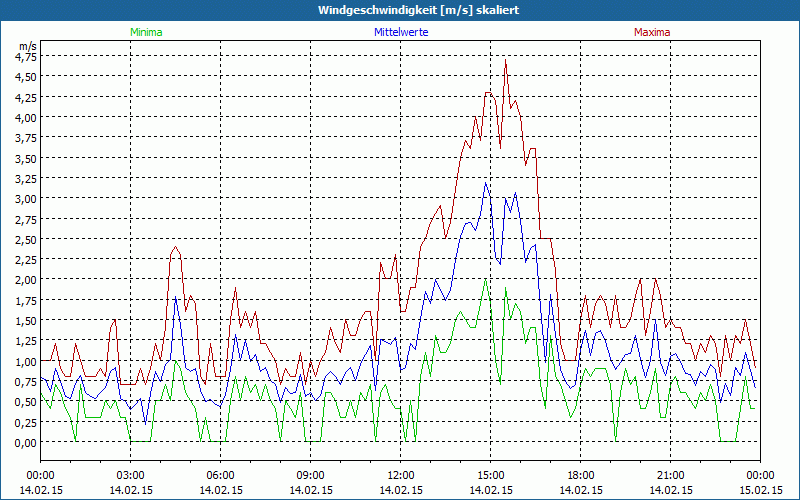This screenshot has height=500, width=800.
Task: Click the 4,50 y-axis value
Action: click(x=26, y=77)
